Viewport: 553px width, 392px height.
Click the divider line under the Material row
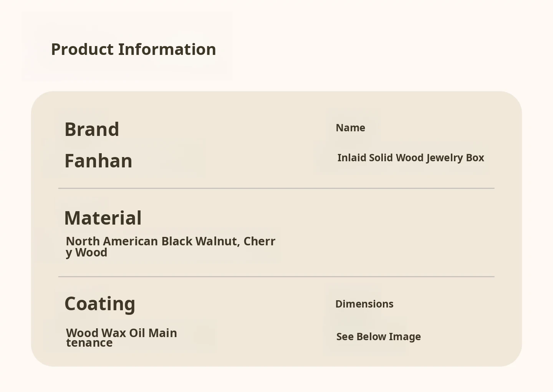pos(276,276)
